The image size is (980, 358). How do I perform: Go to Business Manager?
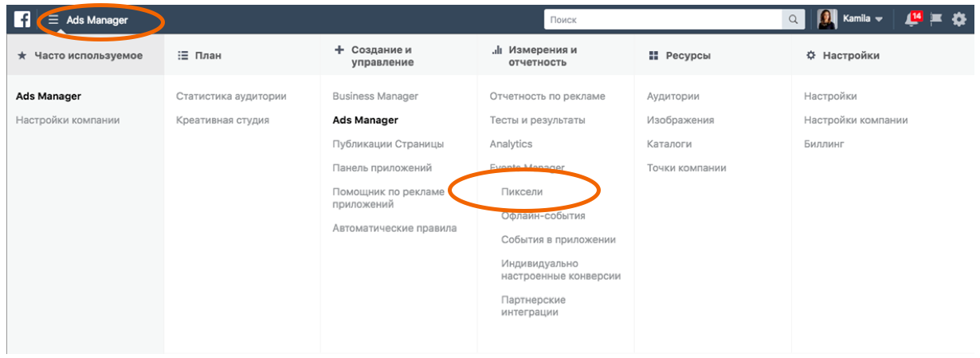[x=375, y=96]
